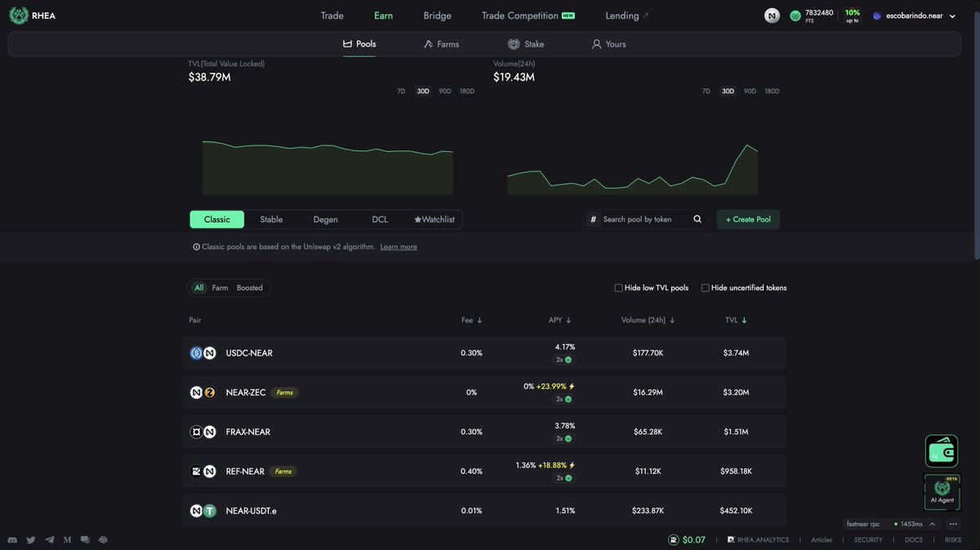The width and height of the screenshot is (980, 550).
Task: Click the CoinGecko icon in footer
Action: pos(103,540)
